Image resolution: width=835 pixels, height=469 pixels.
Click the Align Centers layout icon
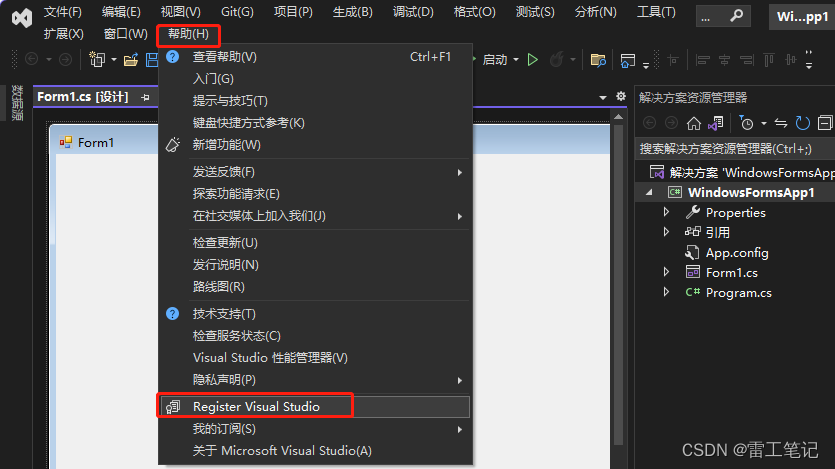[x=724, y=60]
